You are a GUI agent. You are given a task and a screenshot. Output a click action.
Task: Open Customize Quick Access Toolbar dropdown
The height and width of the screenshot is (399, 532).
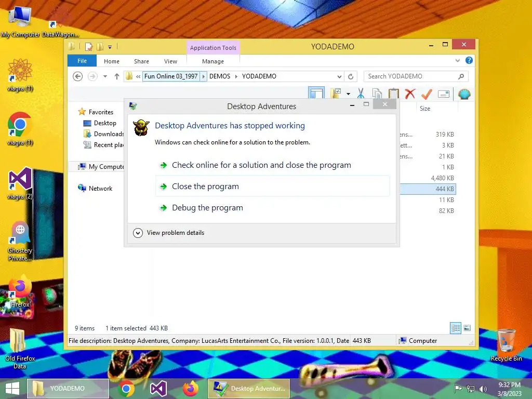tap(110, 47)
